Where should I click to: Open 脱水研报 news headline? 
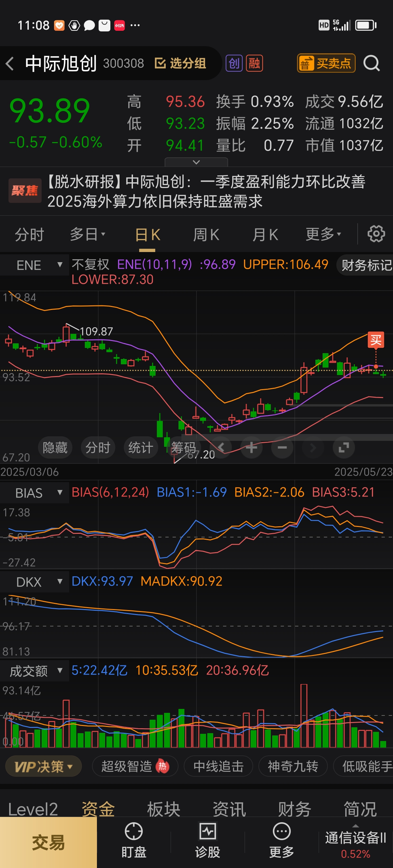tap(206, 191)
